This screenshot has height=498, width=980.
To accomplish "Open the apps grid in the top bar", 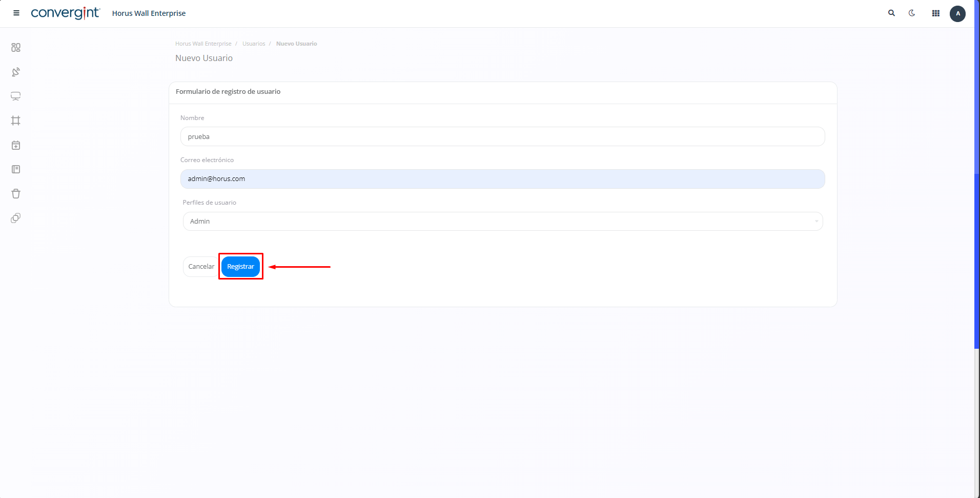I will [935, 13].
